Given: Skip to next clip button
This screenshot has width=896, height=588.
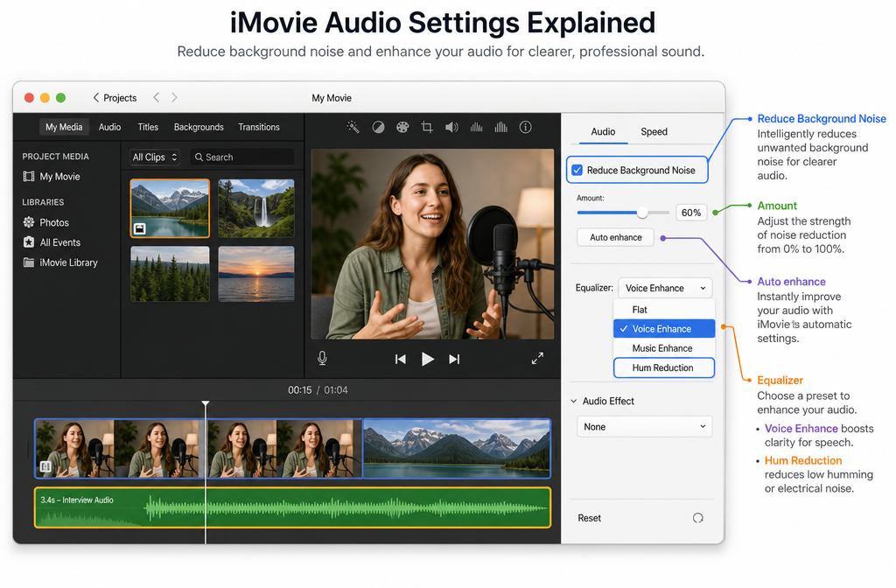Looking at the screenshot, I should coord(454,359).
